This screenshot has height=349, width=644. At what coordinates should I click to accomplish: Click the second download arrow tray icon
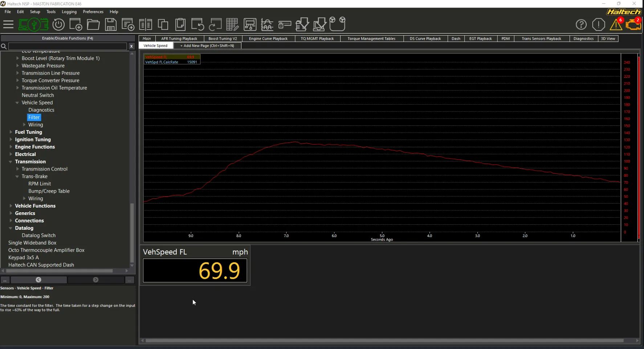[x=319, y=25]
